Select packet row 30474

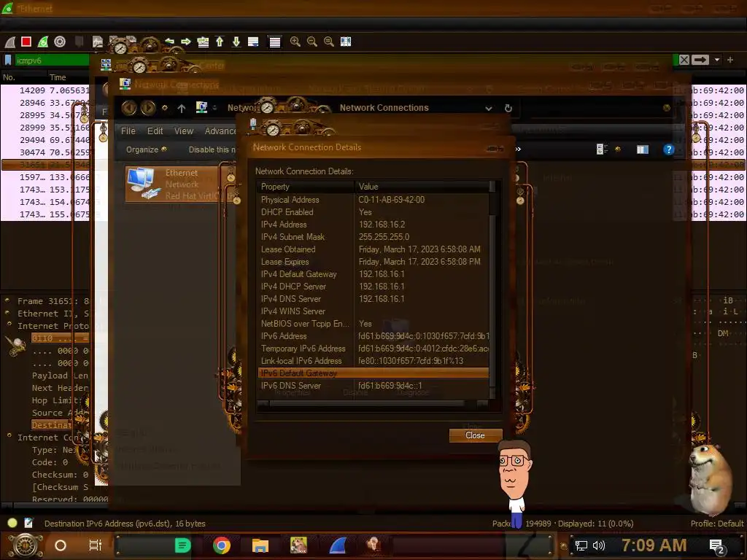[45, 152]
